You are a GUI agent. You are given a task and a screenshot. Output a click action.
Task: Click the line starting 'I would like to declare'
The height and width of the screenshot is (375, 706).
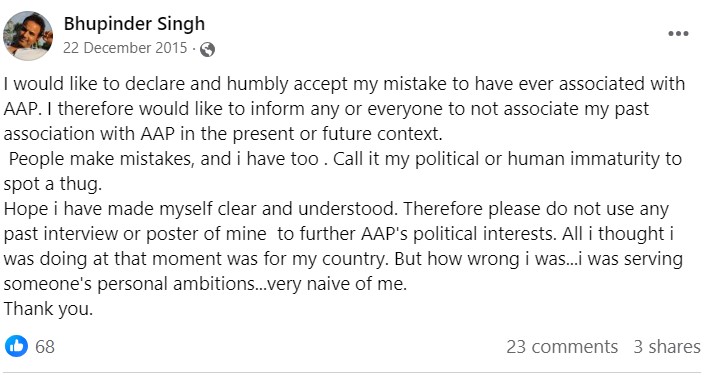pos(344,84)
